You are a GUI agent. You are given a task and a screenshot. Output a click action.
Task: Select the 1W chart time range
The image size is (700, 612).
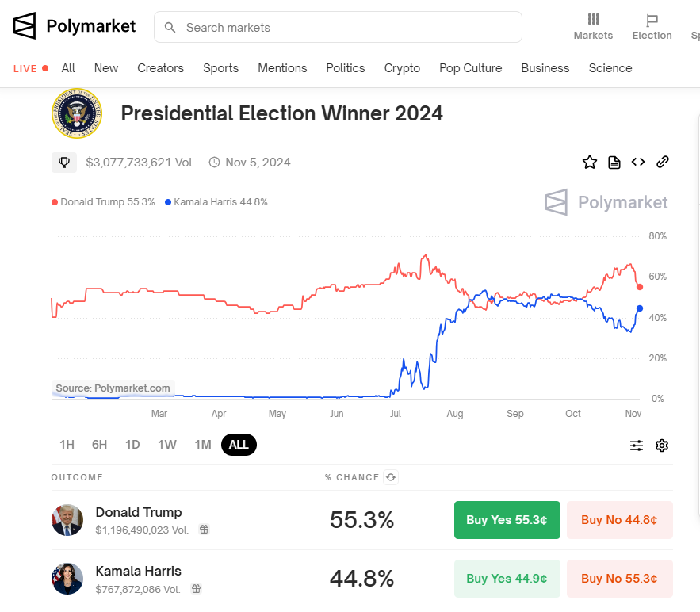tap(166, 445)
